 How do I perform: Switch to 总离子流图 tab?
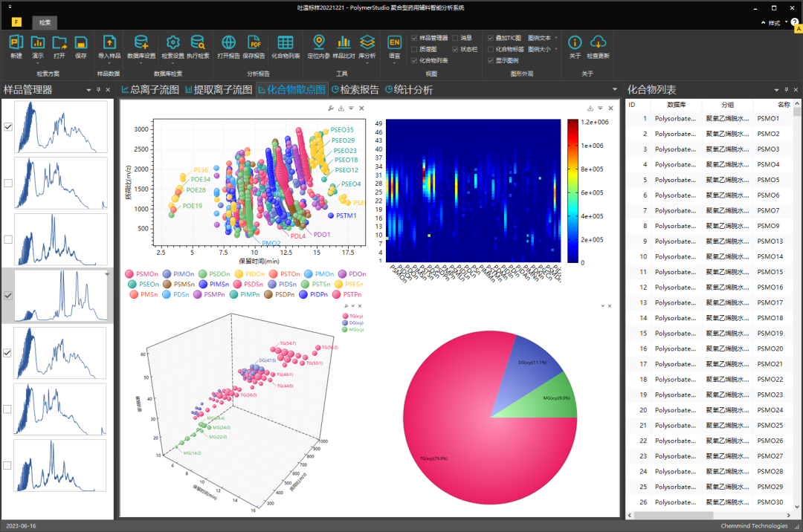150,89
